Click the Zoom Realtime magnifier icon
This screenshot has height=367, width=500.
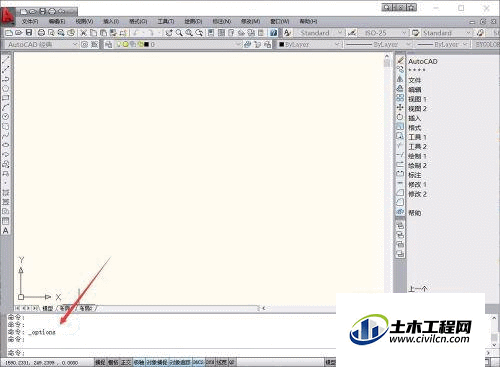pyautogui.click(x=179, y=33)
